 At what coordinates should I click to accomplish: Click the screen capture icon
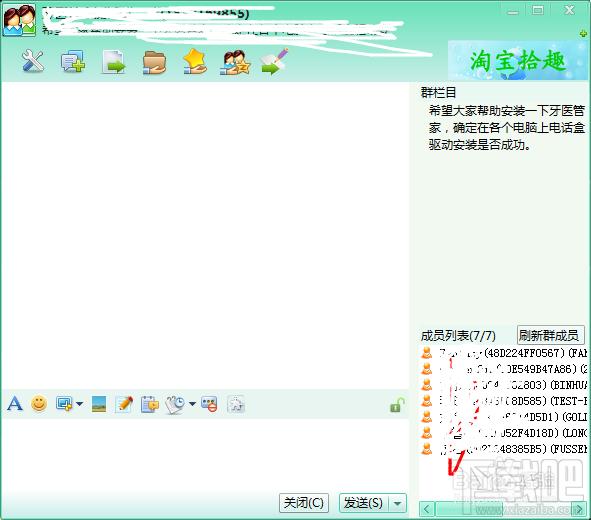tap(64, 404)
